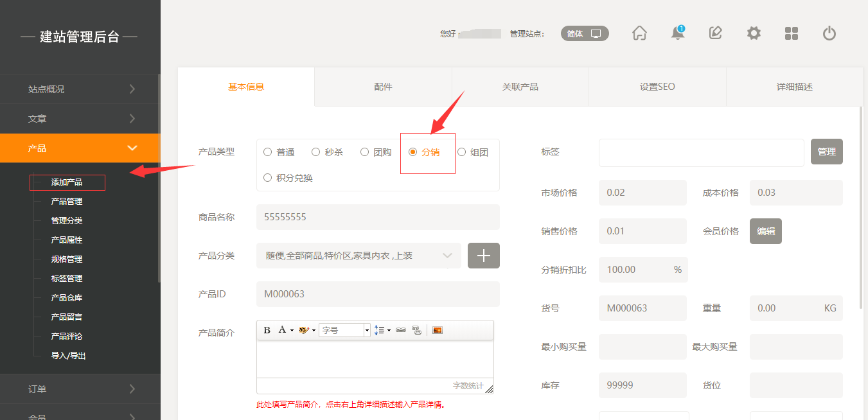Click the home icon in top bar
Image resolution: width=868 pixels, height=420 pixels.
pyautogui.click(x=639, y=33)
